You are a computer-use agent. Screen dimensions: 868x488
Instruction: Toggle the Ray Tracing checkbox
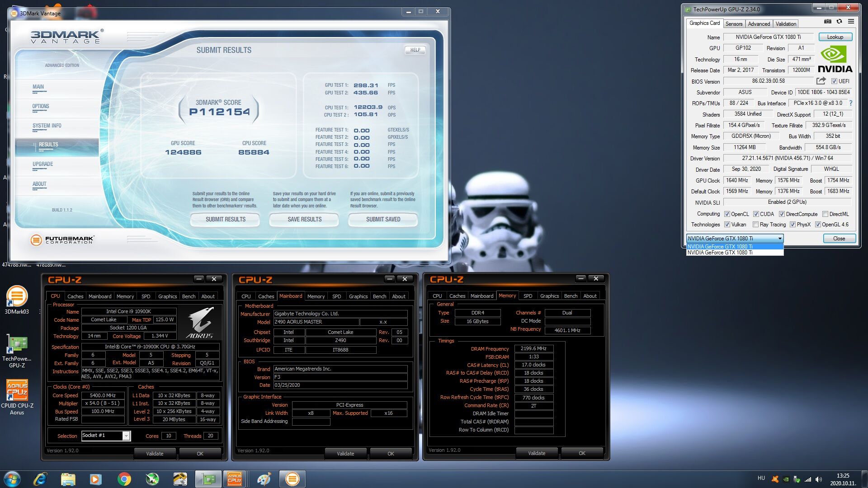pyautogui.click(x=755, y=225)
